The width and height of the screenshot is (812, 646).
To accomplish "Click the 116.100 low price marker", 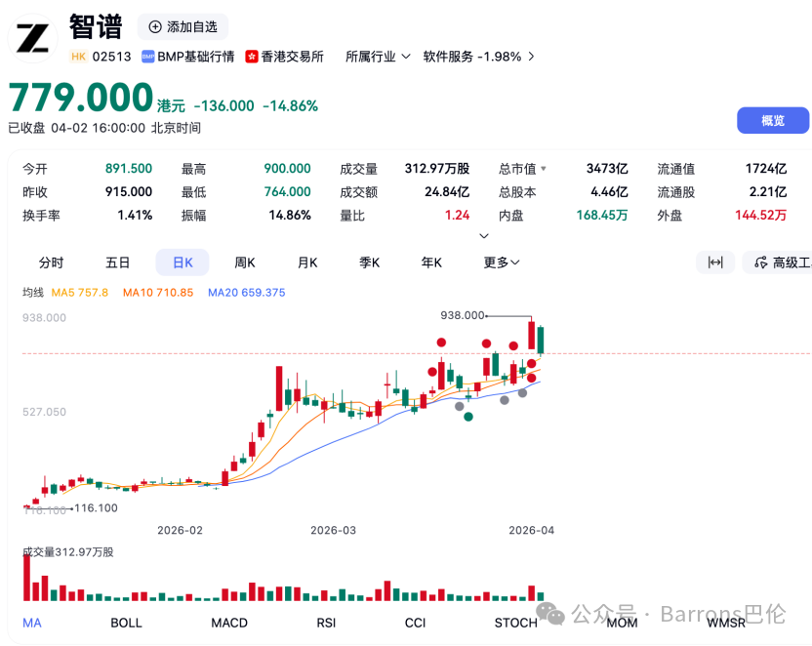I will tap(97, 508).
